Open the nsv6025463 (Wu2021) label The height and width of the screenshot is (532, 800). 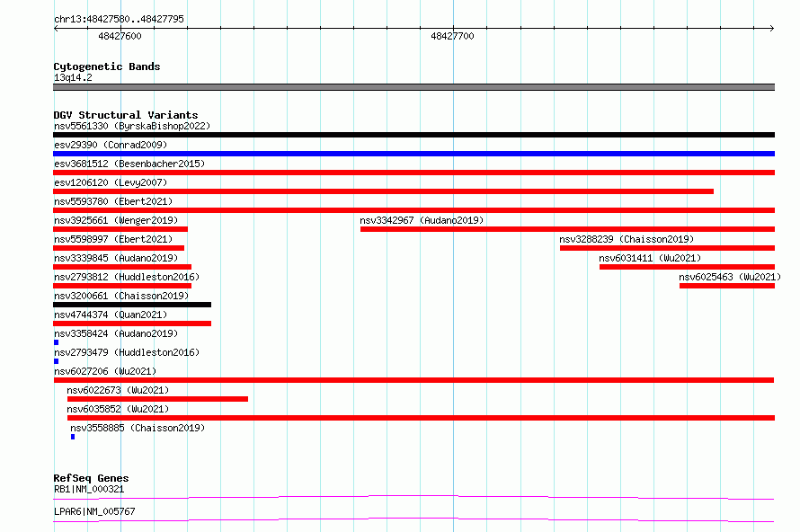pos(730,277)
